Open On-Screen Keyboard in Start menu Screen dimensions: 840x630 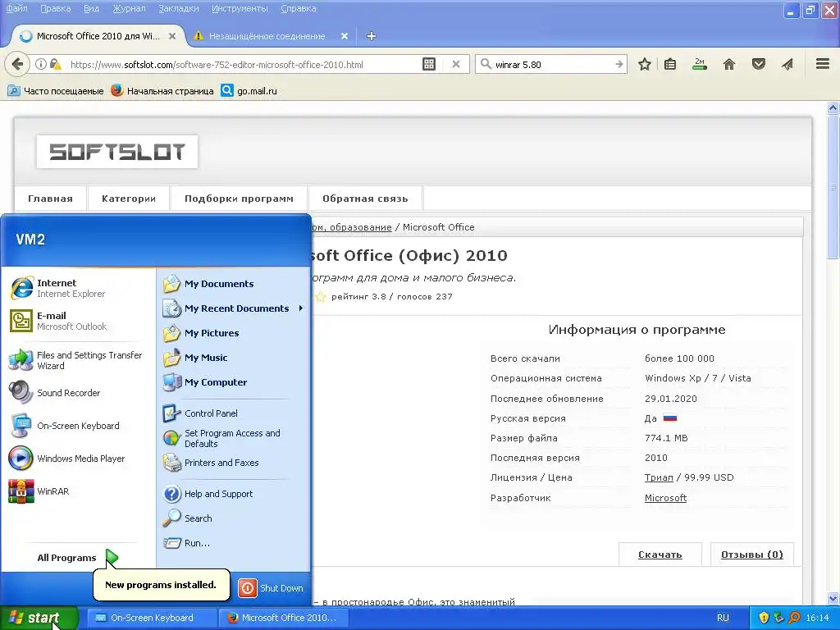(x=64, y=426)
